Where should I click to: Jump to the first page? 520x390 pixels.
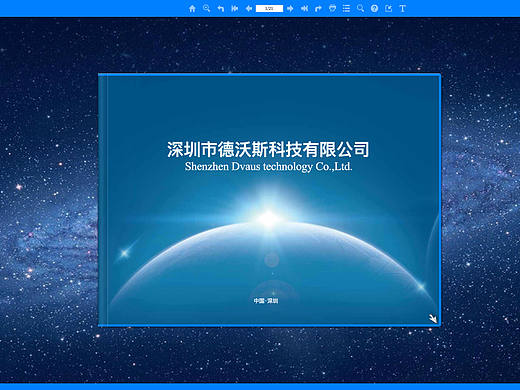[235, 8]
